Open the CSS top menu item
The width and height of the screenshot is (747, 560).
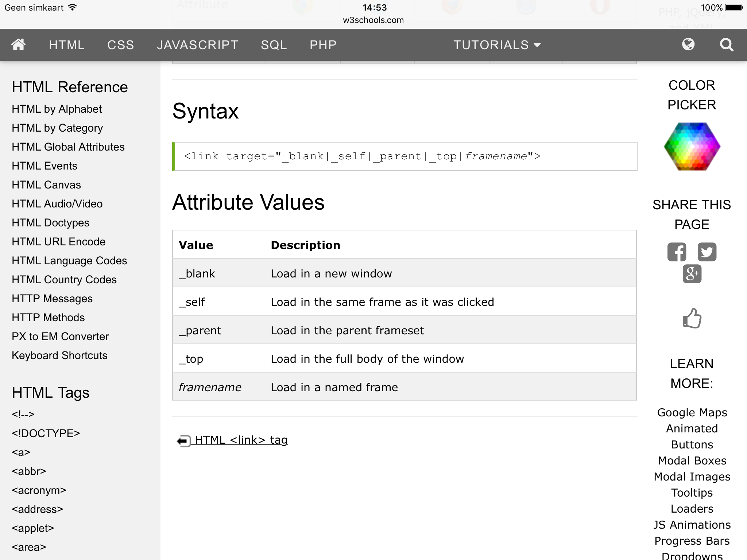point(121,45)
